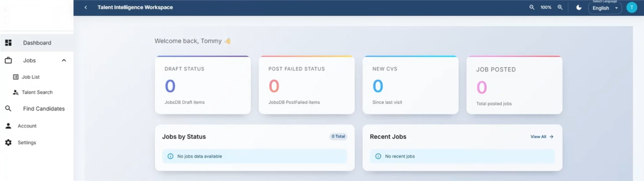
Task: Click the 'Recent Jobs' heading
Action: (x=388, y=136)
